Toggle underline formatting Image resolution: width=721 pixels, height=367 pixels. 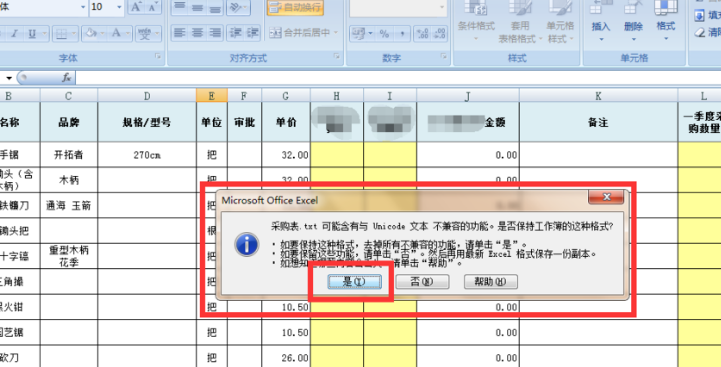pyautogui.click(x=32, y=33)
